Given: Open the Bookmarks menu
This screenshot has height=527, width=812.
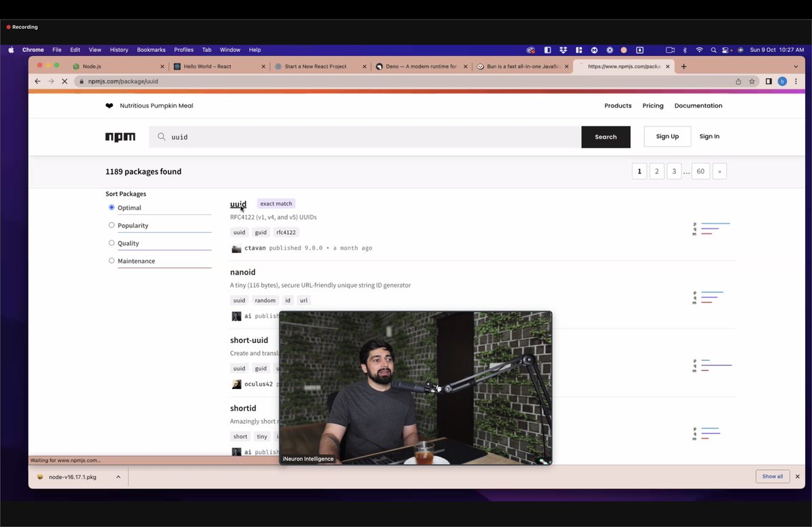Looking at the screenshot, I should pos(151,50).
